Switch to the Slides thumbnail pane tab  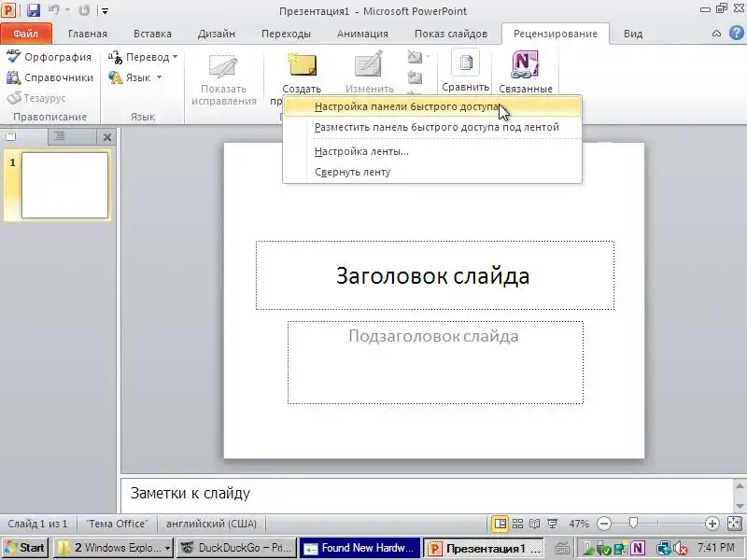pos(11,137)
